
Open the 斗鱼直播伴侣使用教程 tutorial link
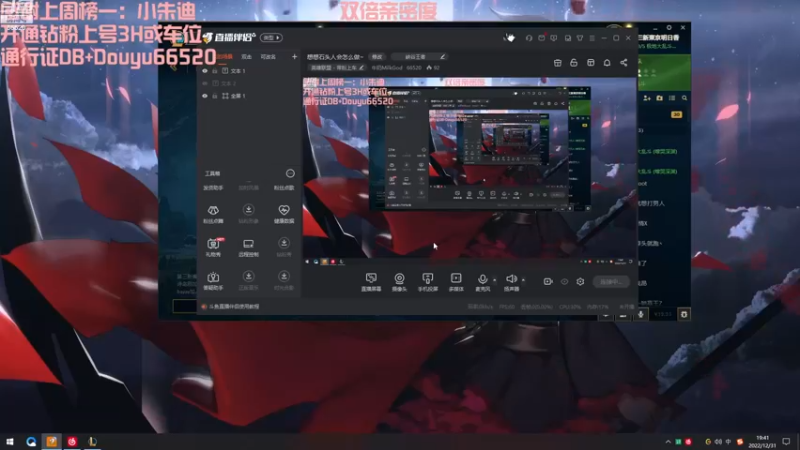(x=231, y=307)
